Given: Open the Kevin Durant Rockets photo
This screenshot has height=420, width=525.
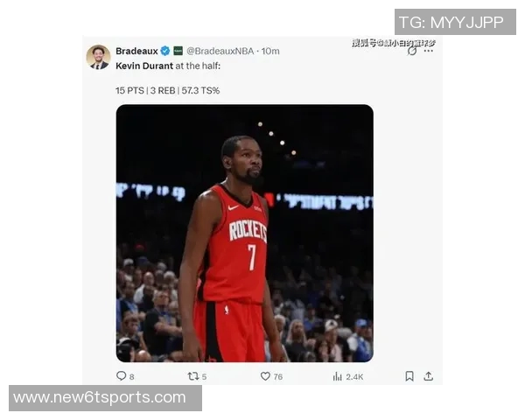Looking at the screenshot, I should (245, 233).
